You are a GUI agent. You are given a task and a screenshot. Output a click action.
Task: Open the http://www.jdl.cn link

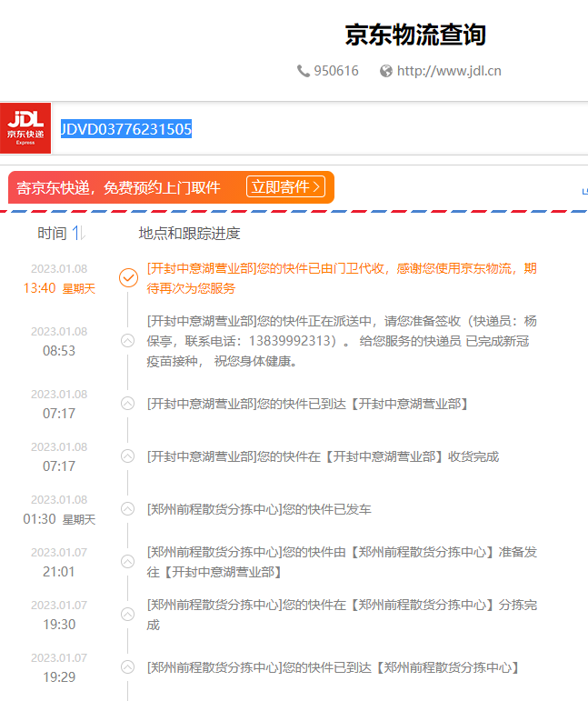point(449,71)
